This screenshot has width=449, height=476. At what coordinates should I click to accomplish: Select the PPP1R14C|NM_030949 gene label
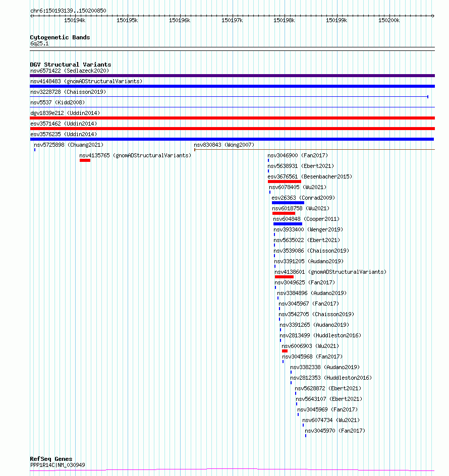pyautogui.click(x=58, y=465)
